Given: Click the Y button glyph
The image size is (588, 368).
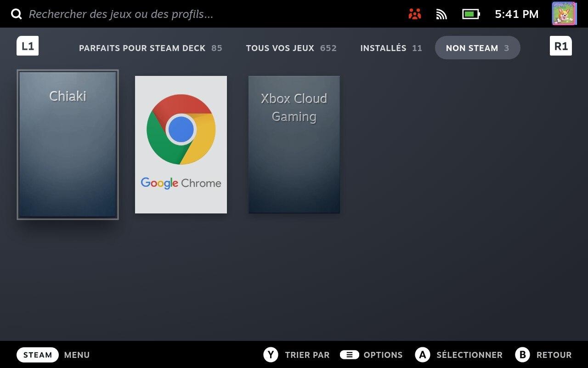Looking at the screenshot, I should coord(271,355).
